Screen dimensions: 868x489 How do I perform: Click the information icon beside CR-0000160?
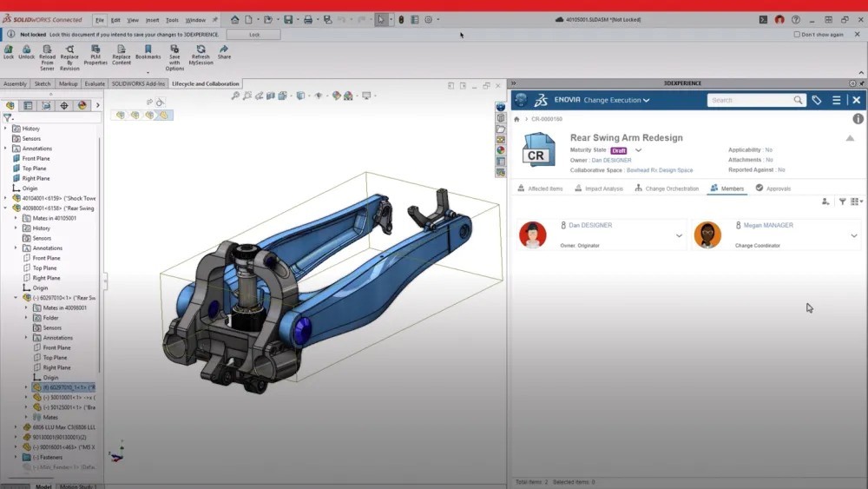point(858,119)
